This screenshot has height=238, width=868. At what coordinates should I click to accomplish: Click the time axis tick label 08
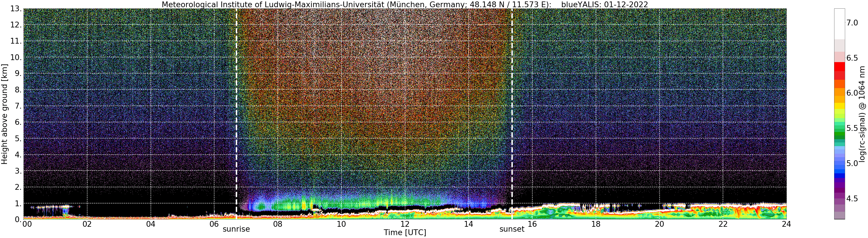pyautogui.click(x=278, y=224)
